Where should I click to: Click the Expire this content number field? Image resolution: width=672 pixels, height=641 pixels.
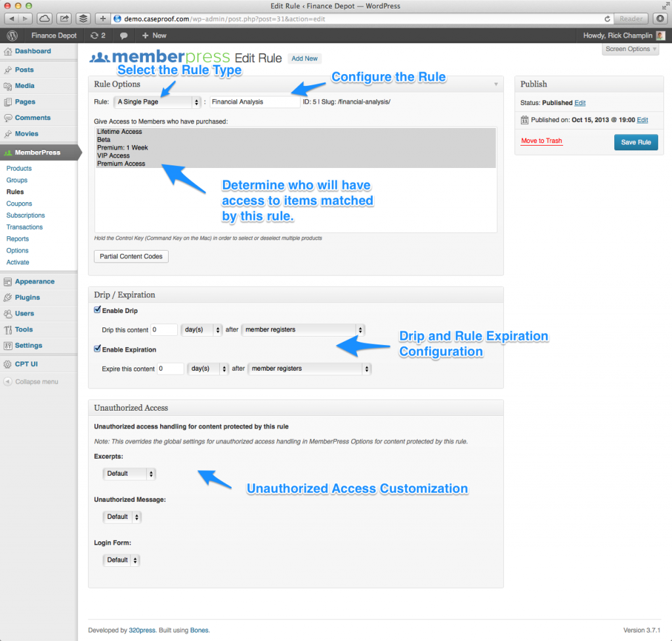(171, 369)
